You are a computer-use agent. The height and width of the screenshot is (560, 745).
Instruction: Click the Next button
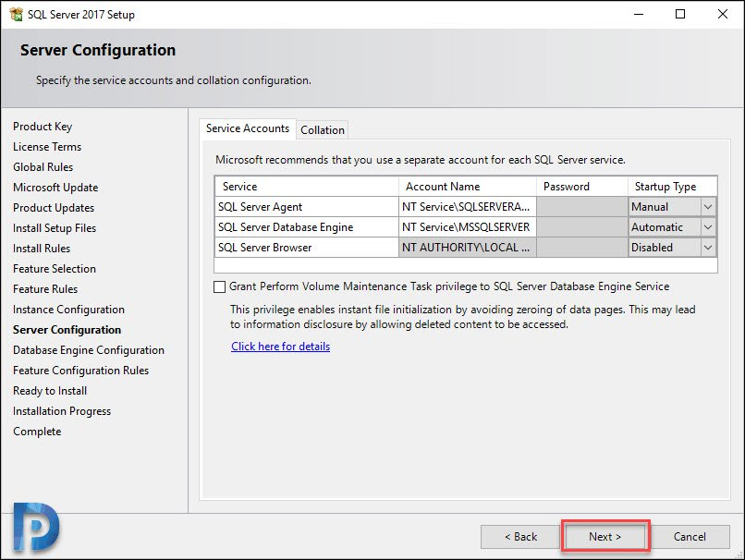tap(605, 537)
